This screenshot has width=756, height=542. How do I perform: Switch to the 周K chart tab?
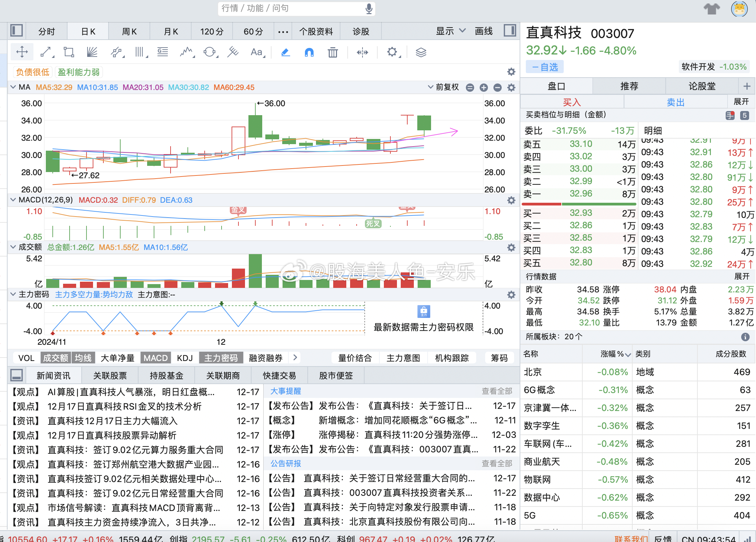pyautogui.click(x=129, y=32)
